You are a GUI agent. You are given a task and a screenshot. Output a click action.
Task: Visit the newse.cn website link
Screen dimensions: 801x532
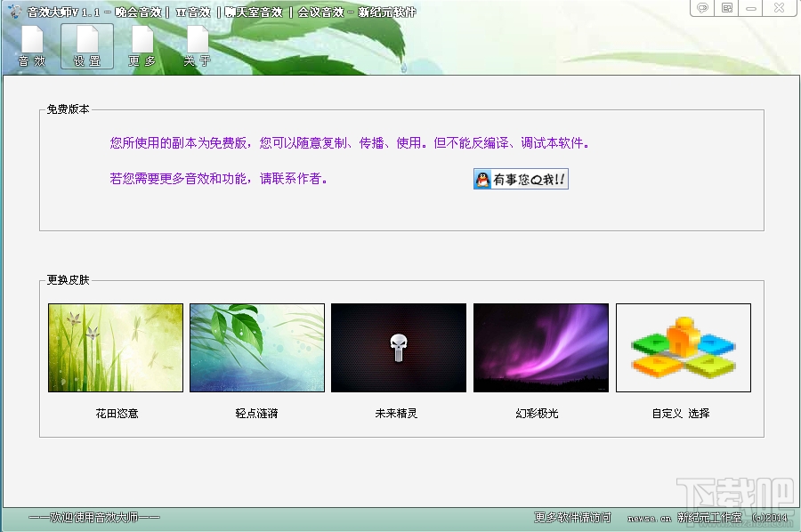coord(649,519)
